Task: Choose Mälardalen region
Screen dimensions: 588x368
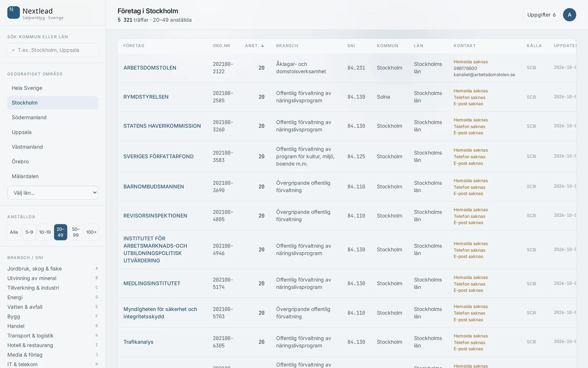Action: [53, 176]
